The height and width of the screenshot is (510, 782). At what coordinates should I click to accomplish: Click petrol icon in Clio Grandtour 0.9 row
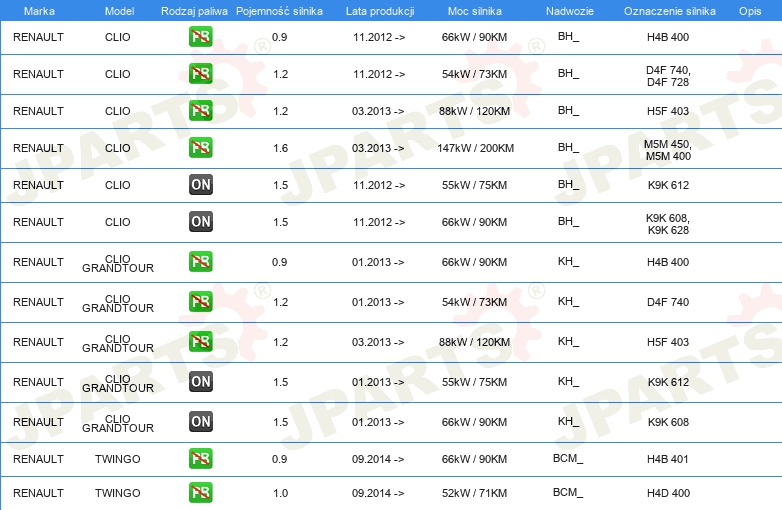[x=200, y=261]
